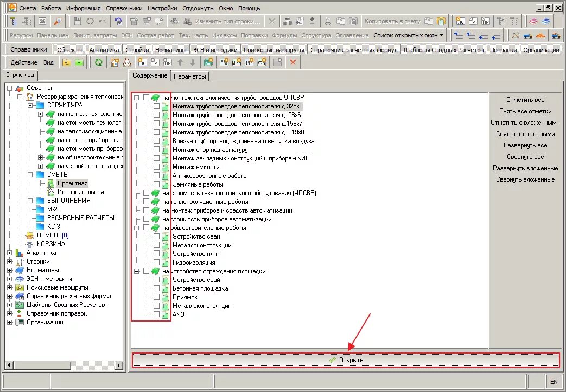Click the Отметить всё link
Image resolution: width=566 pixels, height=392 pixels.
pos(525,100)
